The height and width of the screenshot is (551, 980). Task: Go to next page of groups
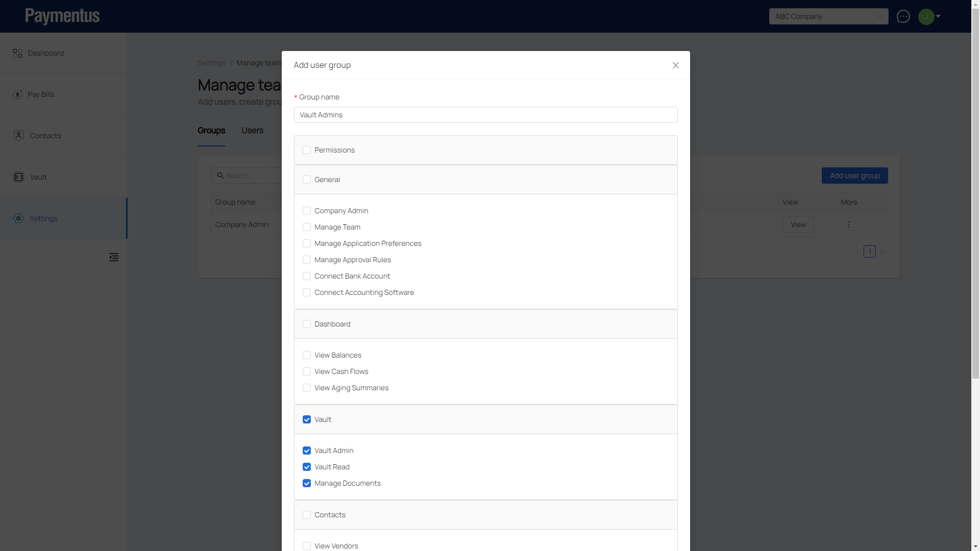[x=882, y=252]
